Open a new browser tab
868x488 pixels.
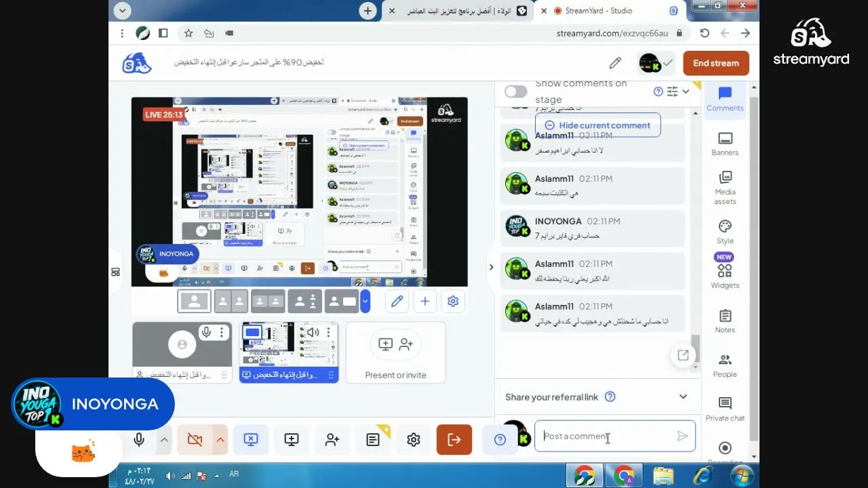(368, 11)
